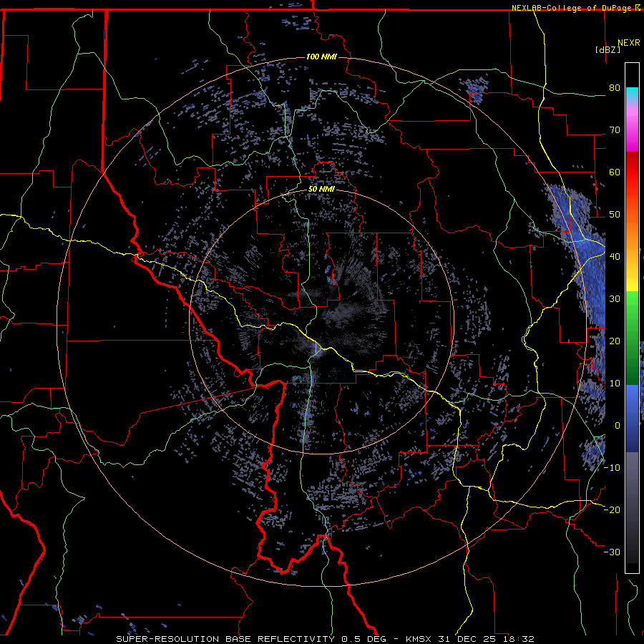Click the 0 value on the dBZ scale
Screen dimensions: 644x644
point(618,426)
